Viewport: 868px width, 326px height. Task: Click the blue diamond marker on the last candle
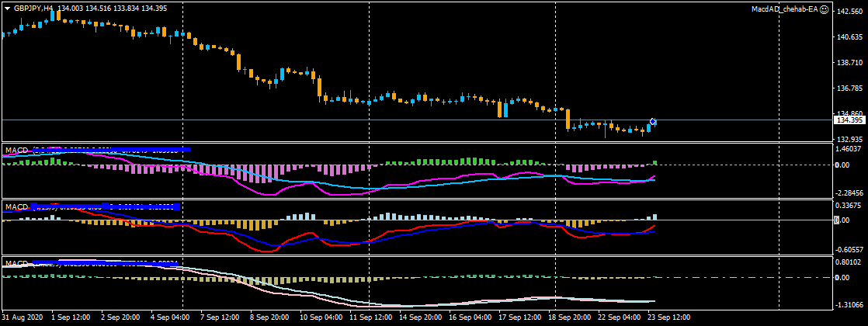[x=653, y=122]
